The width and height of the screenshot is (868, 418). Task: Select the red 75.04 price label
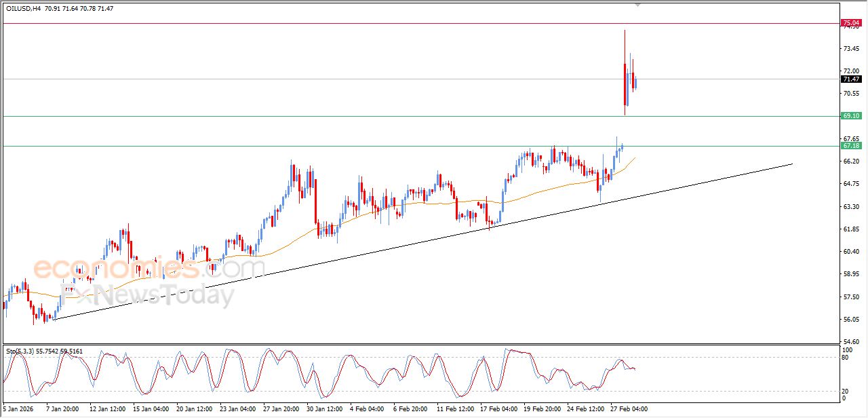(850, 23)
